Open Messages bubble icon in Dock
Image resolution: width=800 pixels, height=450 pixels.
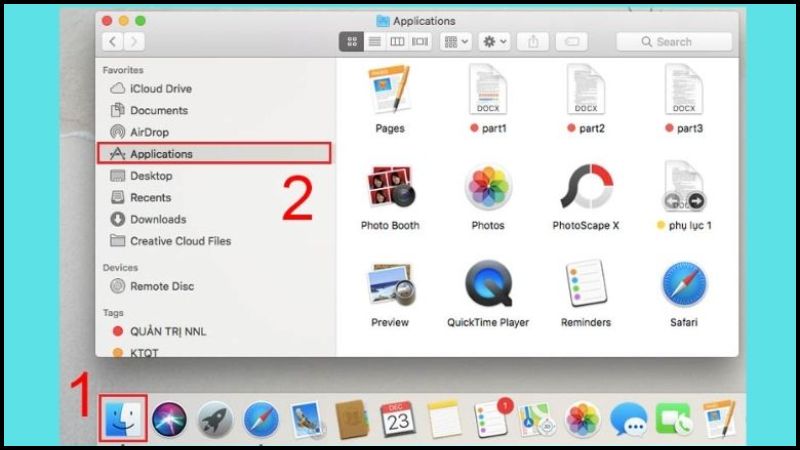pos(629,420)
